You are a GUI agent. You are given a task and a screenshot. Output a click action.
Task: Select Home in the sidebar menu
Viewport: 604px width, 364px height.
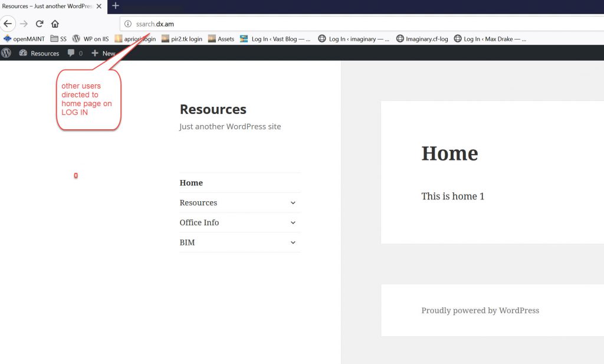[x=191, y=183]
